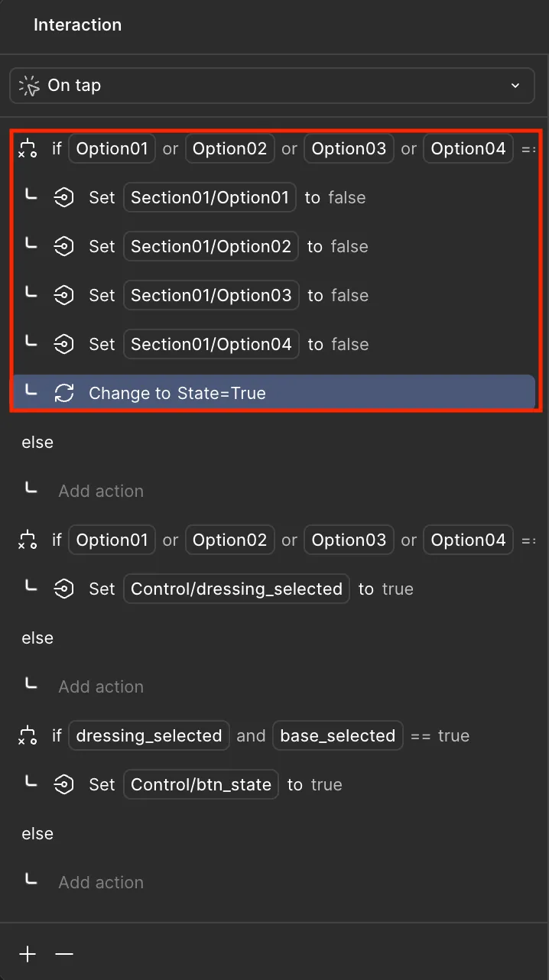Click the dressing_selected condition chip

[x=149, y=735]
